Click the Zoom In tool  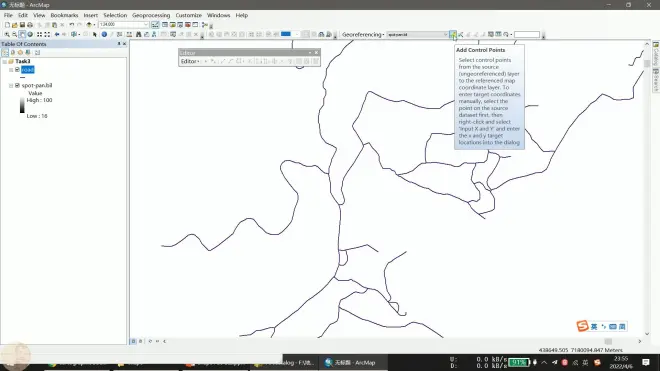click(7, 35)
